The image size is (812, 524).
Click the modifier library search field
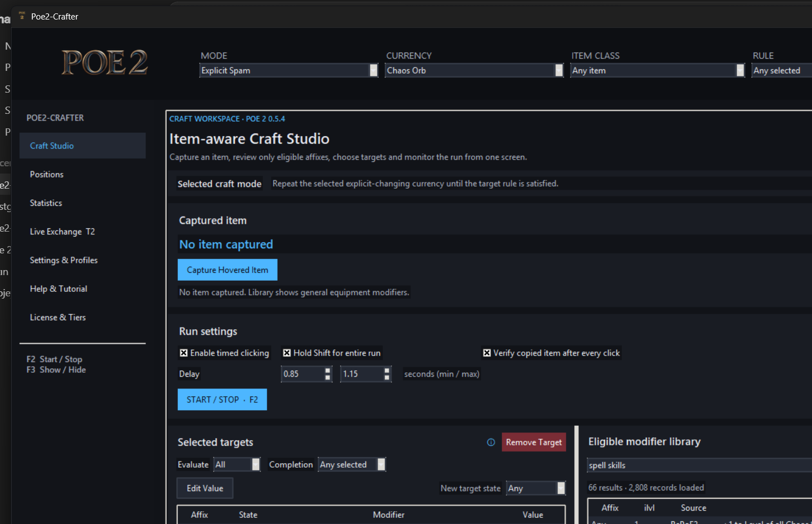(x=699, y=465)
